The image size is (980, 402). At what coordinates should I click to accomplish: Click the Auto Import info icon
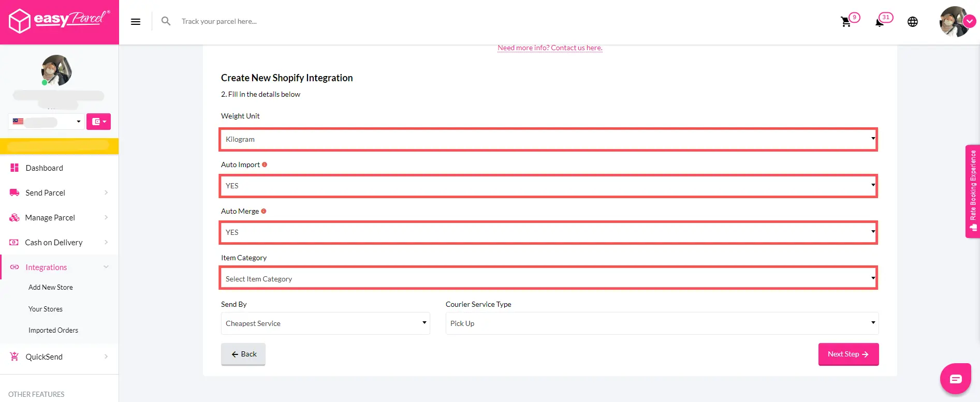[265, 165]
